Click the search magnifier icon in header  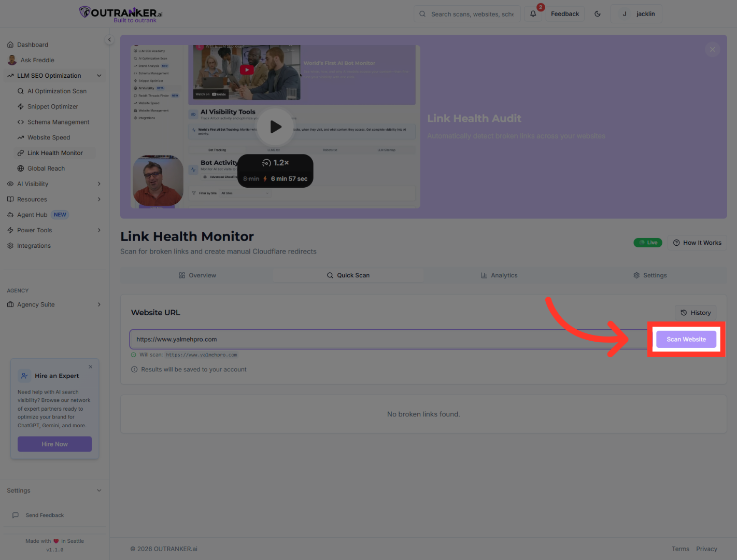click(422, 14)
